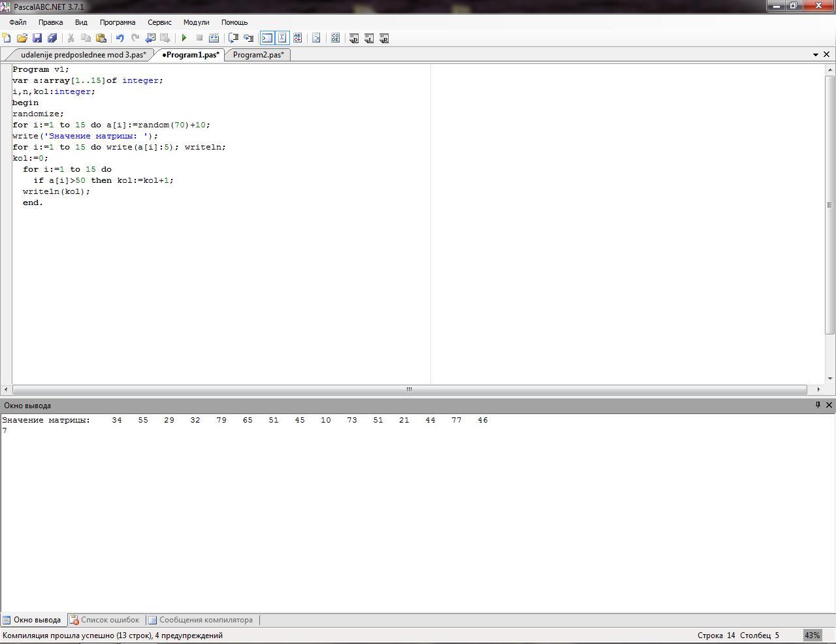
Task: Save the current file
Action: [x=37, y=38]
